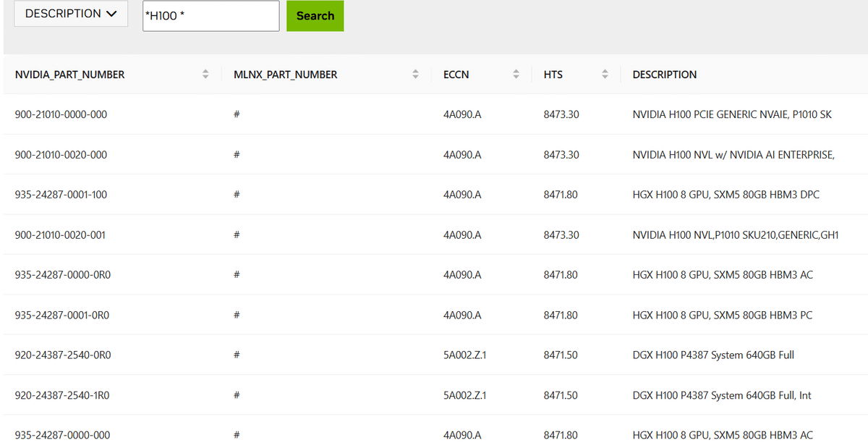Click the NVIDIA_PART_NUMBER column header
The image size is (868, 448).
[69, 75]
